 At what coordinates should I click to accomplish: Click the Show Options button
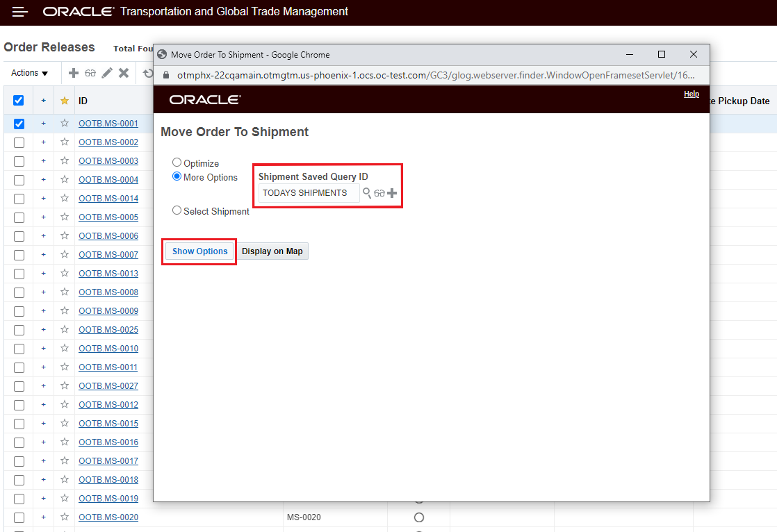199,251
